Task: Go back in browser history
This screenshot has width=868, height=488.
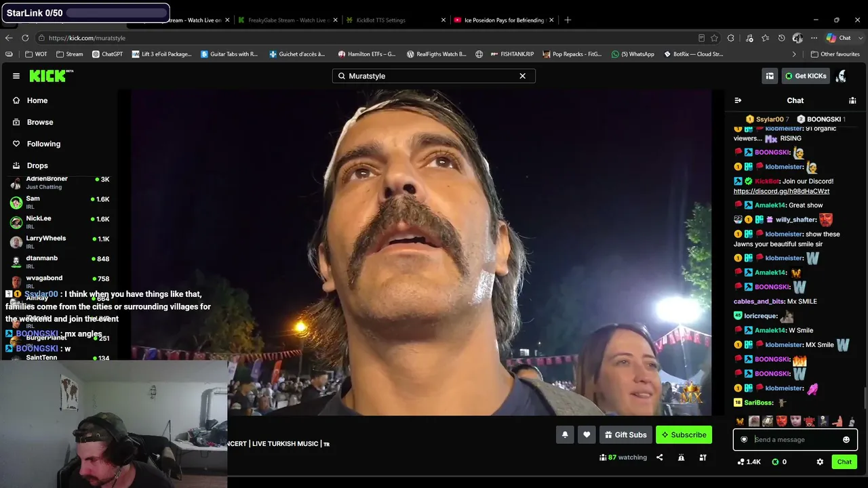Action: (x=9, y=38)
